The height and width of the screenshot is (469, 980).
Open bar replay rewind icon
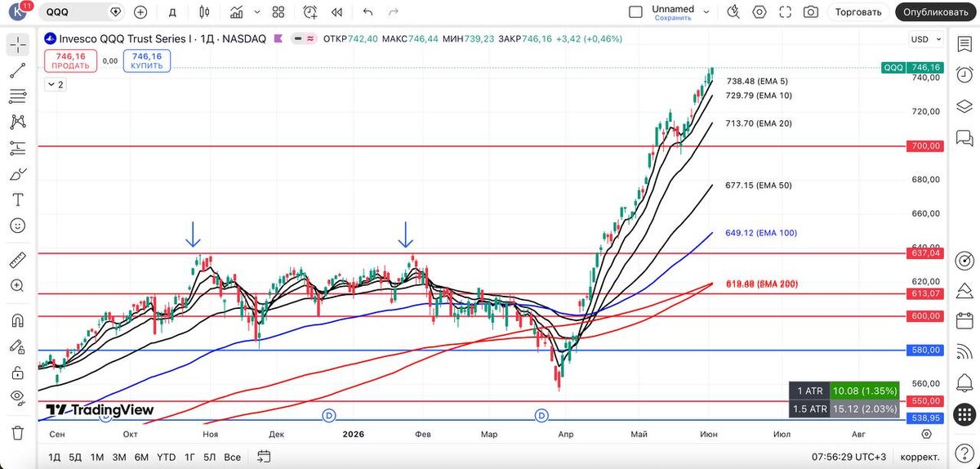pos(336,12)
